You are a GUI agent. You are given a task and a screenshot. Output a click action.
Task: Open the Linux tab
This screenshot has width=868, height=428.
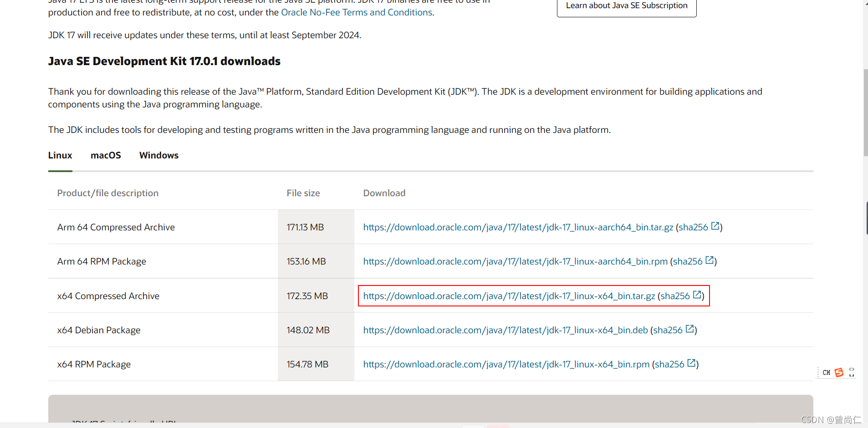click(60, 155)
